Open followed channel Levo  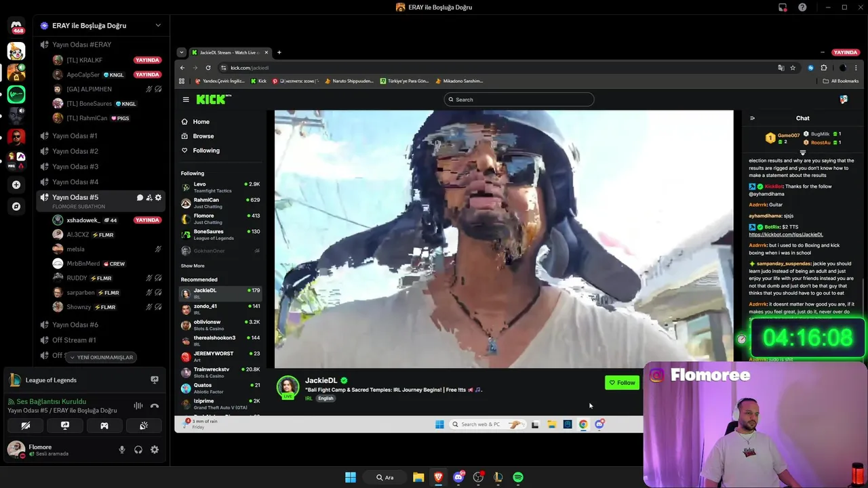(220, 187)
